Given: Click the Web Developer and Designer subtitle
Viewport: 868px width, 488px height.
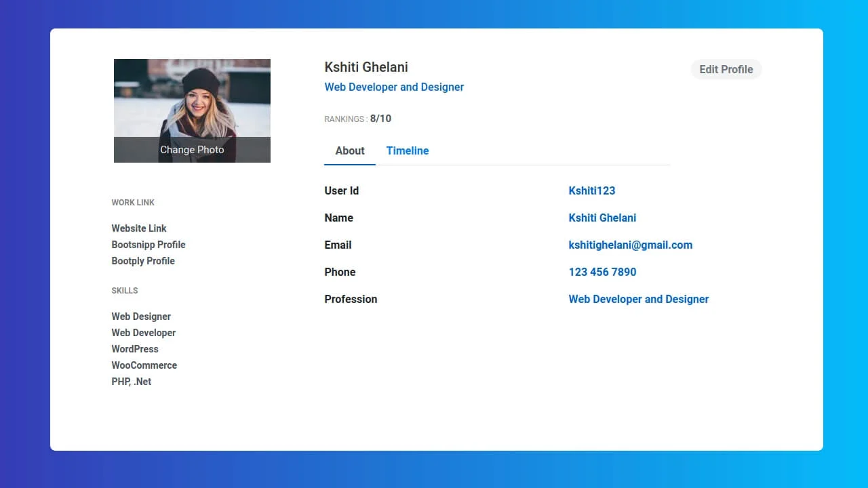Looking at the screenshot, I should pos(394,87).
